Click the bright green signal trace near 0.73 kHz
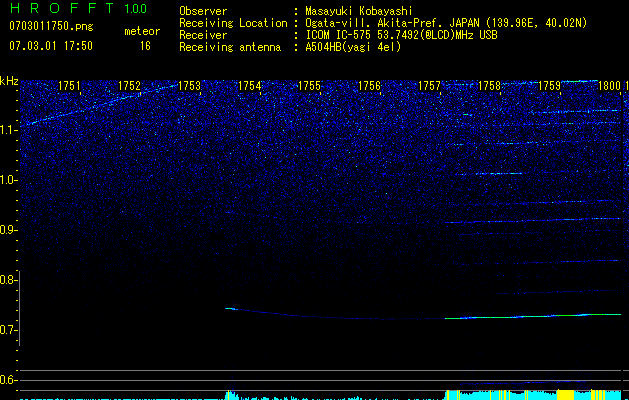 coord(533,316)
